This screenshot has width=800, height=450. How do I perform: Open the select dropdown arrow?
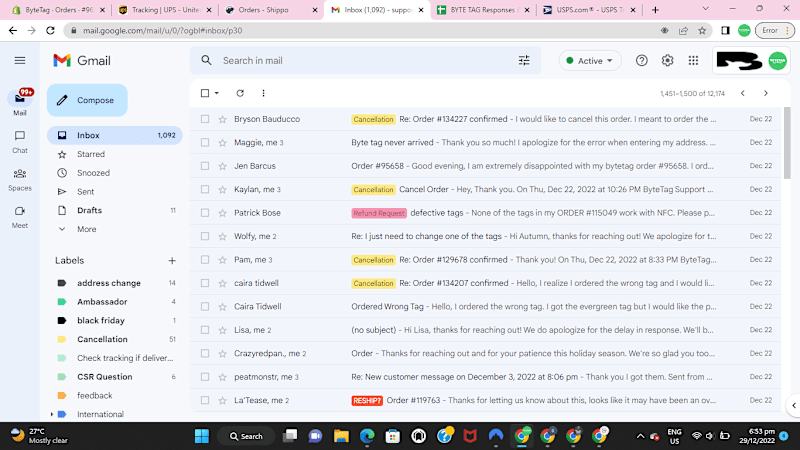click(x=217, y=93)
